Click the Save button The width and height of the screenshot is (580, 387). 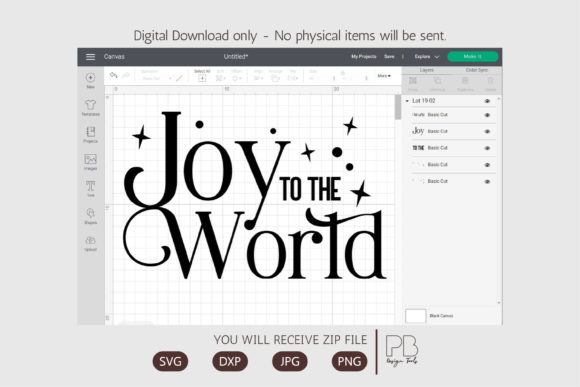click(x=389, y=57)
